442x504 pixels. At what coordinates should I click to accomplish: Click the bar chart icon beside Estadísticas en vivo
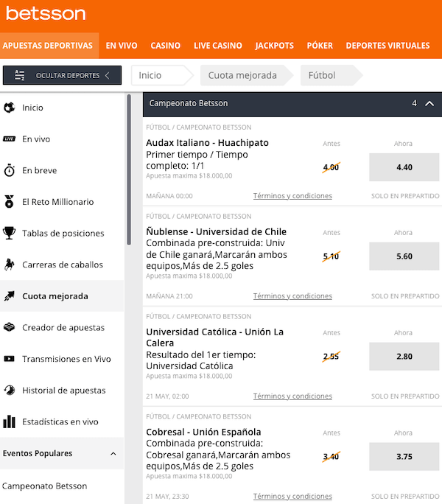pyautogui.click(x=10, y=421)
